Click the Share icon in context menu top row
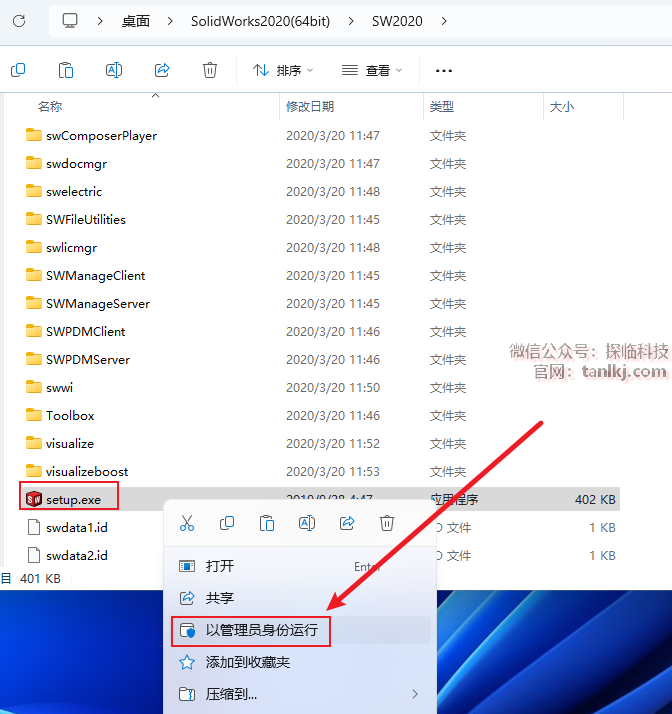 [x=347, y=523]
